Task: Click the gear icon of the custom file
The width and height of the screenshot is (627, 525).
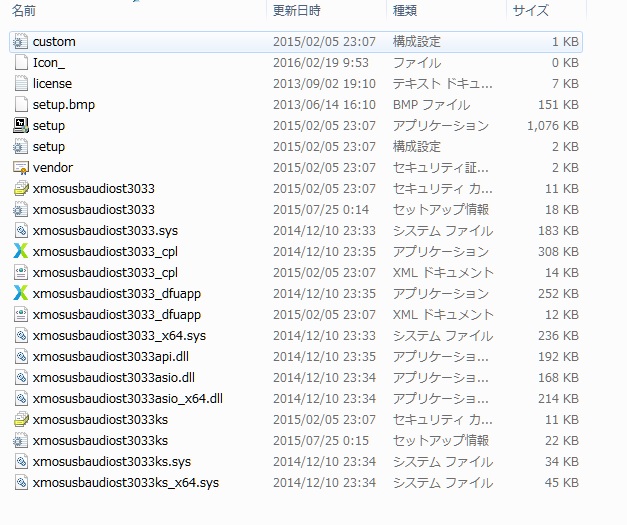Action: (20, 42)
